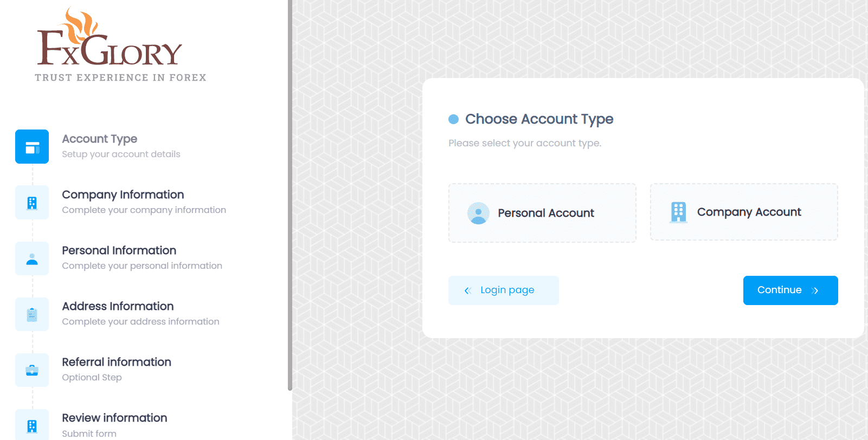Go back to the Login page
Viewport: 868px width, 440px height.
pyautogui.click(x=503, y=290)
